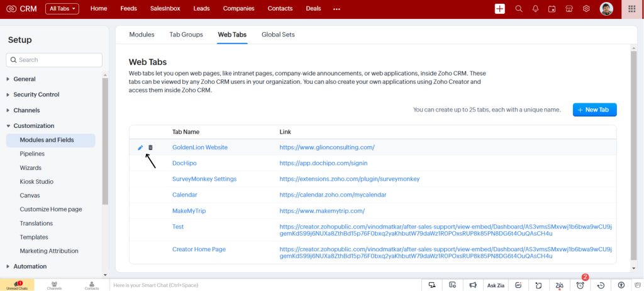Open Canvas in sidebar
This screenshot has width=644, height=291.
coord(30,195)
